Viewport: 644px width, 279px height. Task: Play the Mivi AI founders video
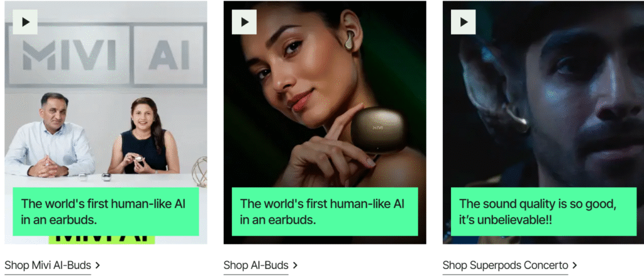pyautogui.click(x=25, y=22)
